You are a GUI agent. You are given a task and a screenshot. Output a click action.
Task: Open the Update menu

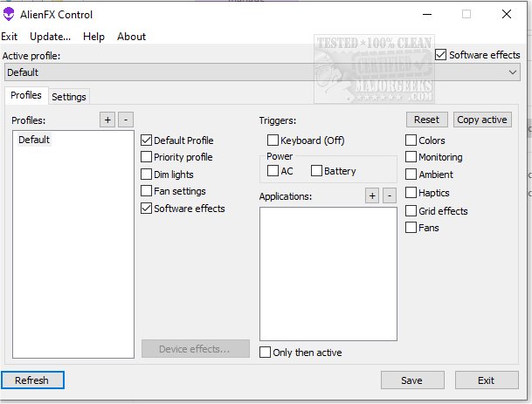coord(50,37)
